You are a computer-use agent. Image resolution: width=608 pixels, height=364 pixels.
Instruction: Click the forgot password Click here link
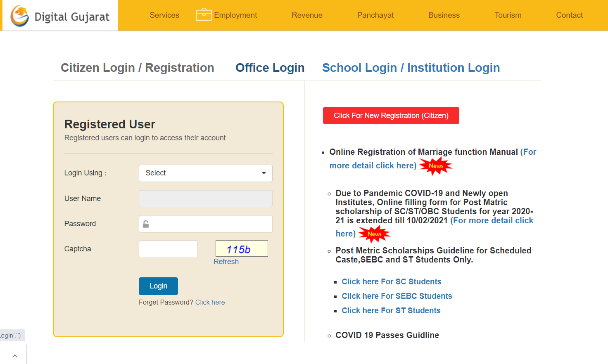(210, 302)
